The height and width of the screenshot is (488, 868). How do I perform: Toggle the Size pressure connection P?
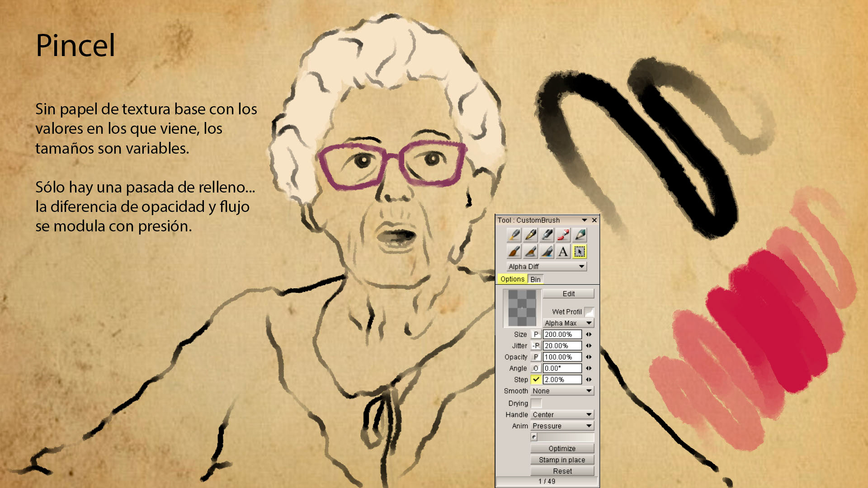point(536,334)
